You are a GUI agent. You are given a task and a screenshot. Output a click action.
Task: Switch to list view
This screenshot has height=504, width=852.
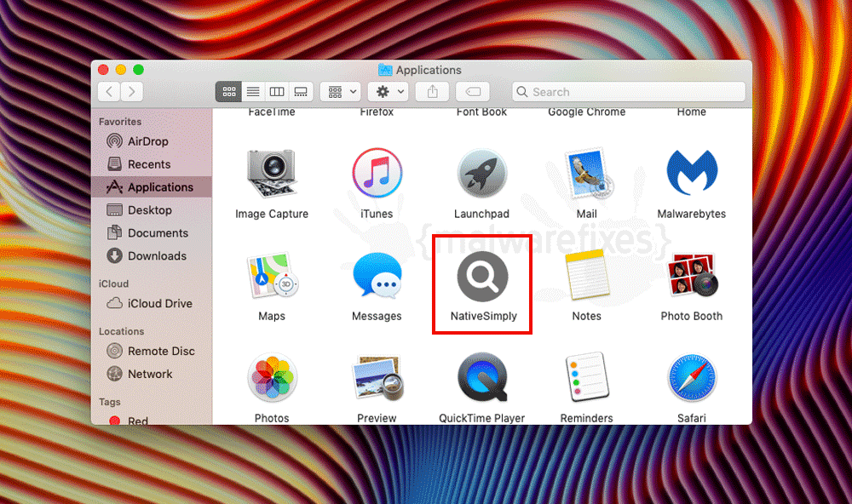click(x=253, y=92)
